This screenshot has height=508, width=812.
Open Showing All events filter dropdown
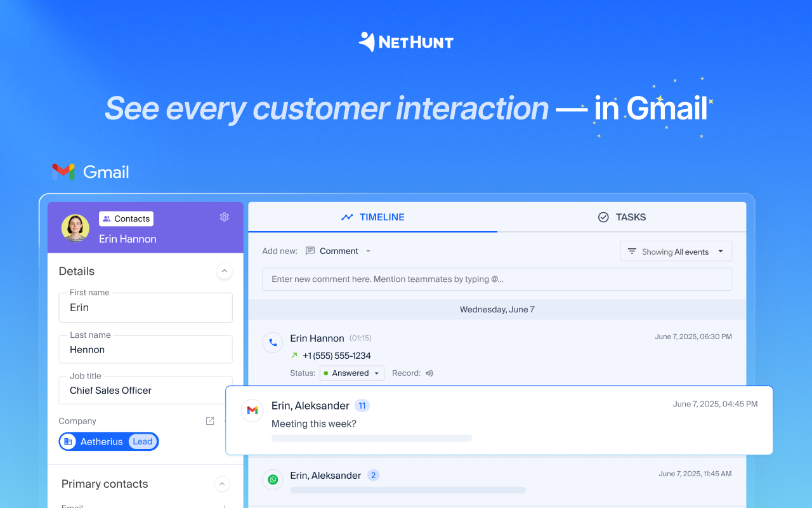676,251
